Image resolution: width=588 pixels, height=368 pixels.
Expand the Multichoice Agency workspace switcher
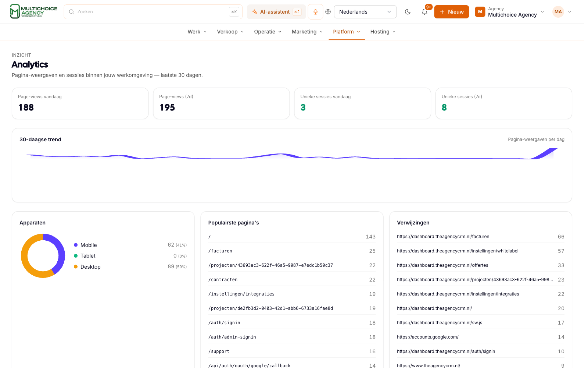point(509,12)
